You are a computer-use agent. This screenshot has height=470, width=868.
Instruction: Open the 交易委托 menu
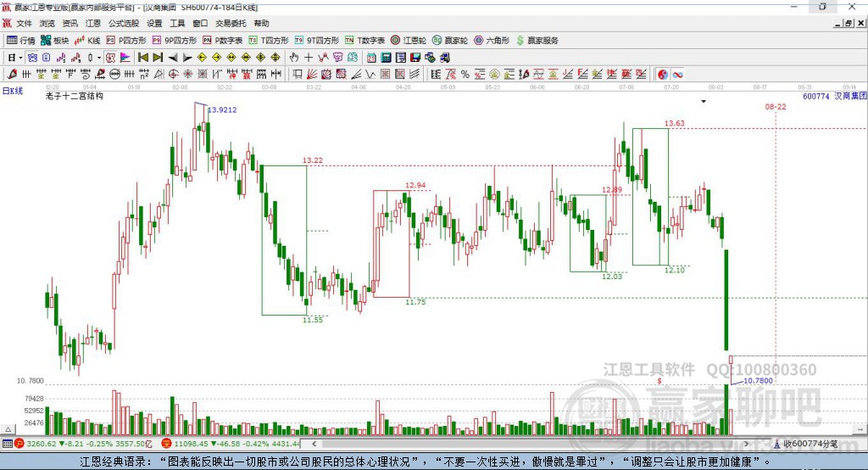[x=231, y=23]
